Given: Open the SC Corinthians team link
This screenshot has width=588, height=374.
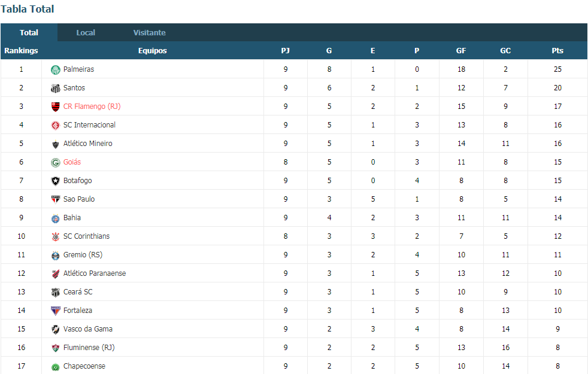Looking at the screenshot, I should tap(86, 236).
